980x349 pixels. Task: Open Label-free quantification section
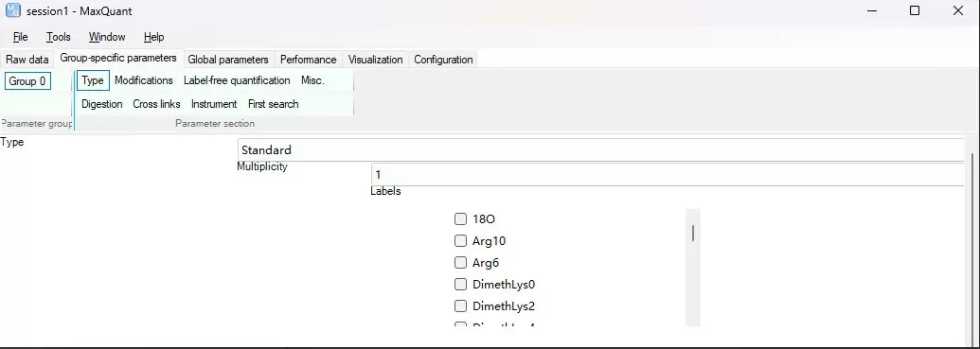(x=237, y=80)
